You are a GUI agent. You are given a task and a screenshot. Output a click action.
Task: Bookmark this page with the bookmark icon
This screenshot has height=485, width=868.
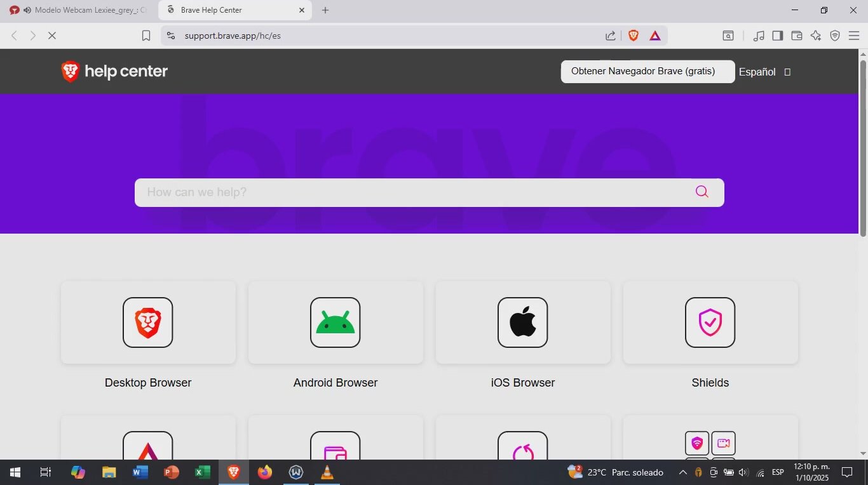[x=146, y=36]
